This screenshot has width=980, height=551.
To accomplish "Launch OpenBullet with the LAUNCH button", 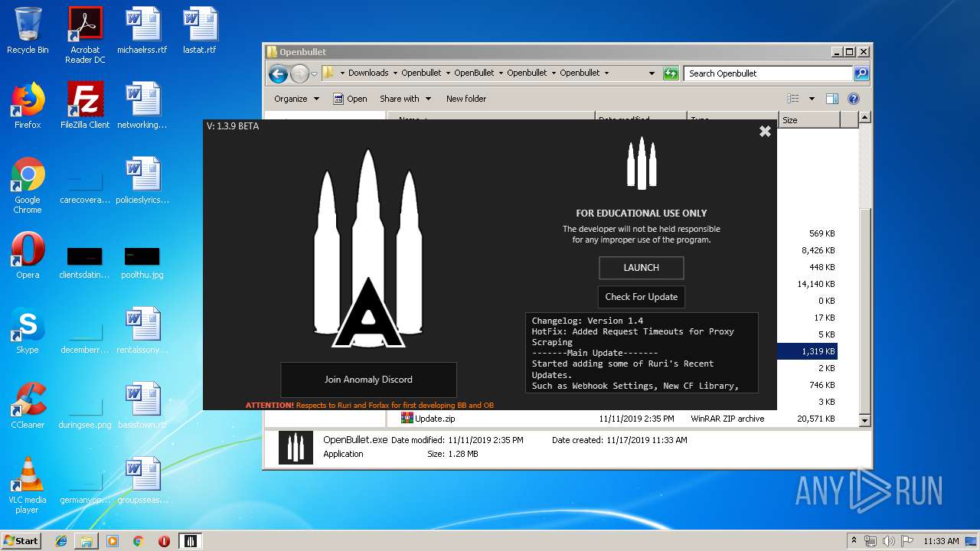I will tap(641, 268).
